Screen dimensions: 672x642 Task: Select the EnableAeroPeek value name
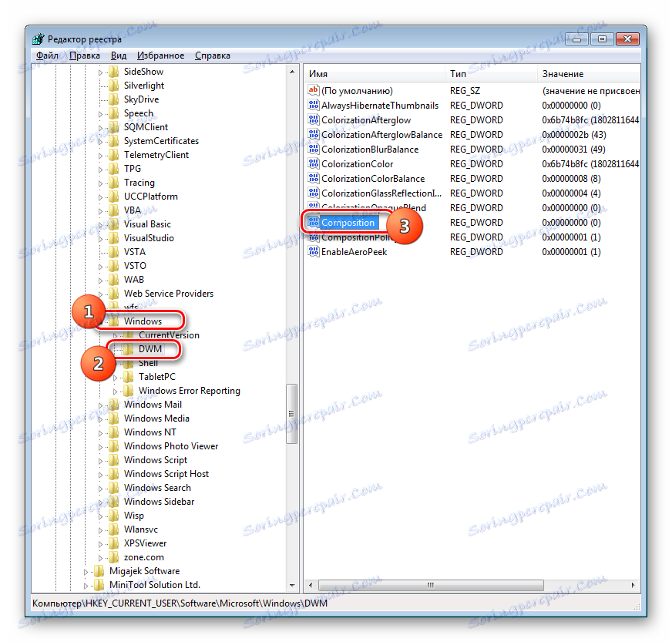354,251
